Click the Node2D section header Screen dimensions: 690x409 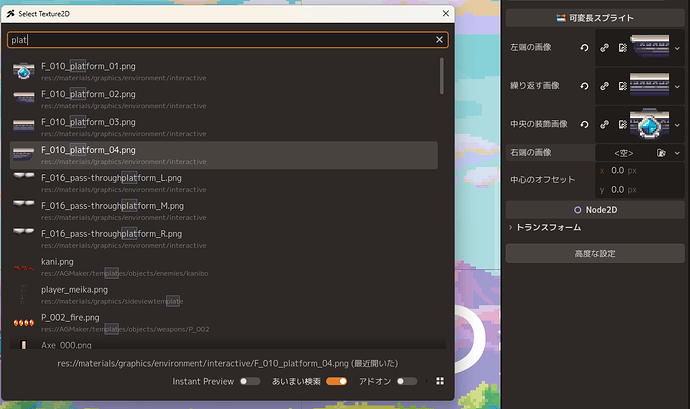coord(595,210)
